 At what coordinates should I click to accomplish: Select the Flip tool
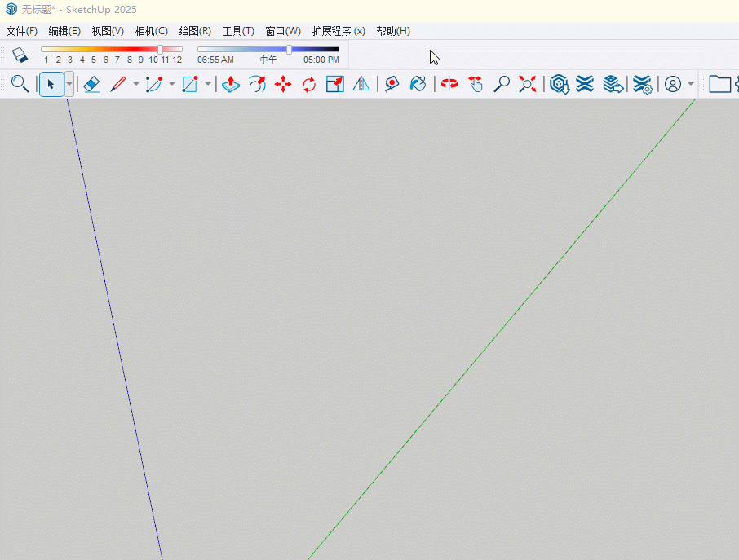(361, 84)
